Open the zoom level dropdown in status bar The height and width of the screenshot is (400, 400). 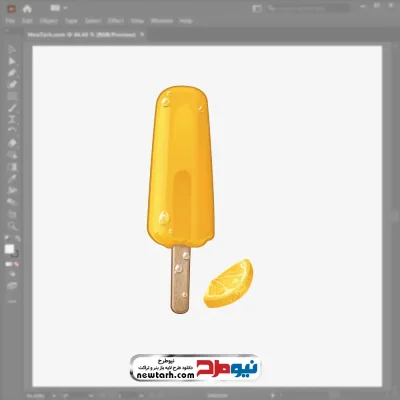point(54,396)
